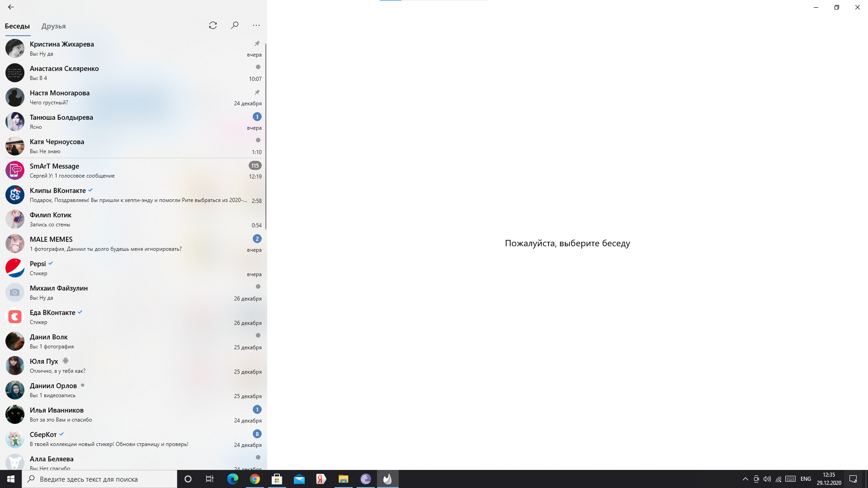Screen dimensions: 868x488
Task: Click the conversation list scrollbar
Action: point(266,136)
